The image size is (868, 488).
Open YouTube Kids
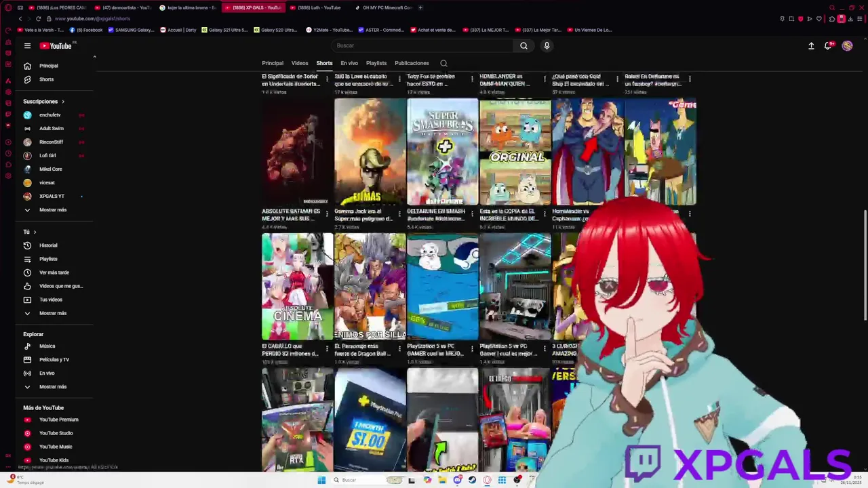54,460
